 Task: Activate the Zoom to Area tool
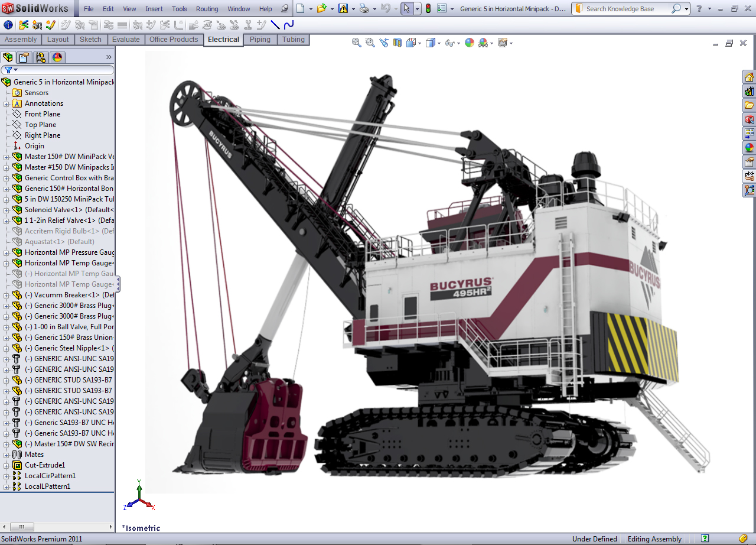click(369, 43)
